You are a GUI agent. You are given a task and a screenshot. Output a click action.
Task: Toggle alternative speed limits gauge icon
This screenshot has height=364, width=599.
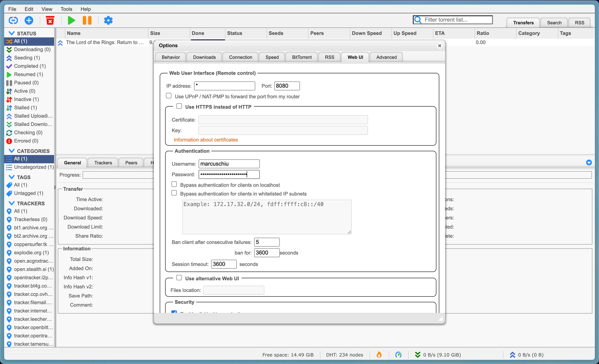click(398, 355)
